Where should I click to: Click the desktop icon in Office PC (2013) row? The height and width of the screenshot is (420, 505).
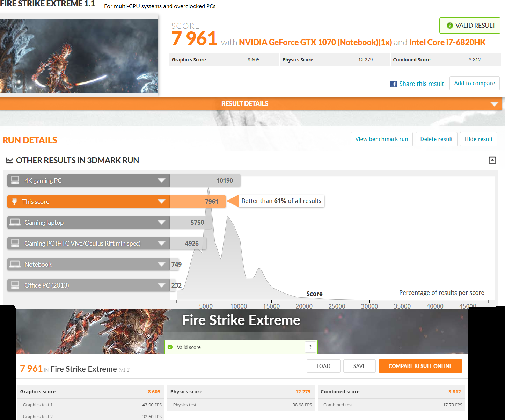pos(15,285)
